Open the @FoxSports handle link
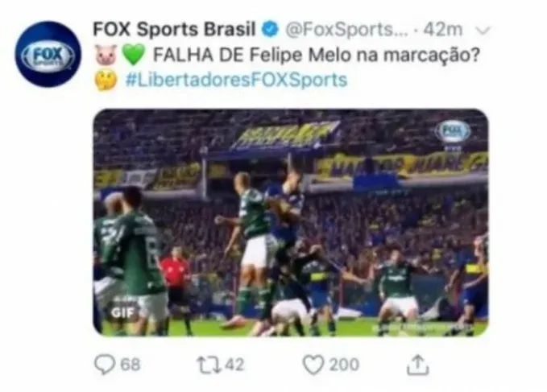The height and width of the screenshot is (392, 547). click(x=346, y=30)
